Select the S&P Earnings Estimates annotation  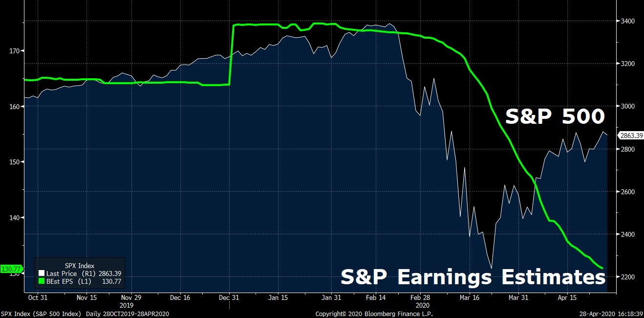point(473,277)
